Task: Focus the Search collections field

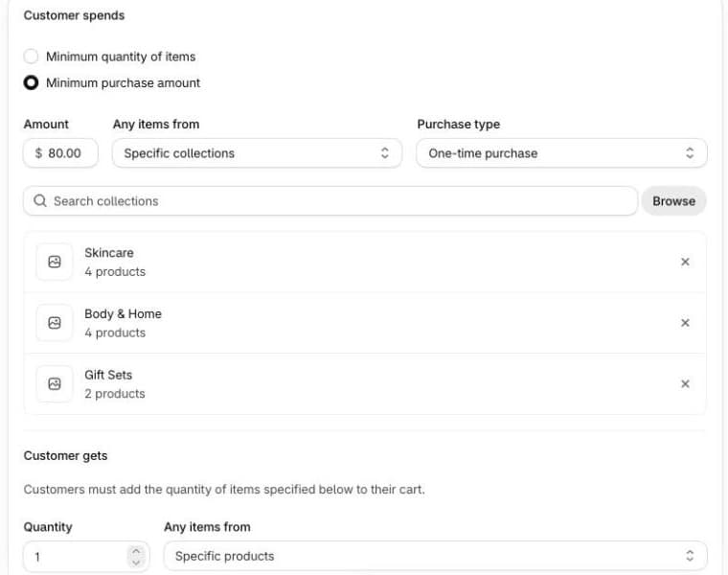Action: [x=330, y=201]
